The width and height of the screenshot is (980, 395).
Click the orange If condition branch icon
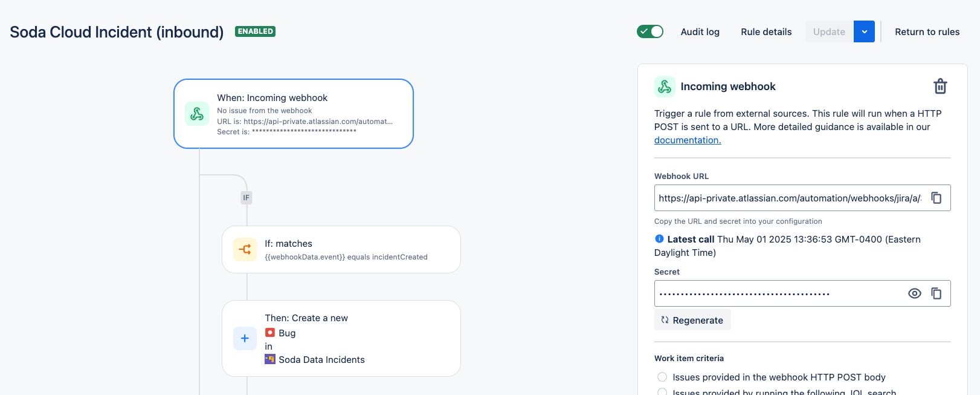pyautogui.click(x=245, y=249)
